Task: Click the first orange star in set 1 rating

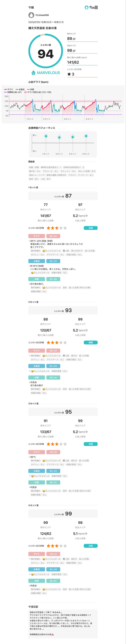Action: [x=49, y=228]
